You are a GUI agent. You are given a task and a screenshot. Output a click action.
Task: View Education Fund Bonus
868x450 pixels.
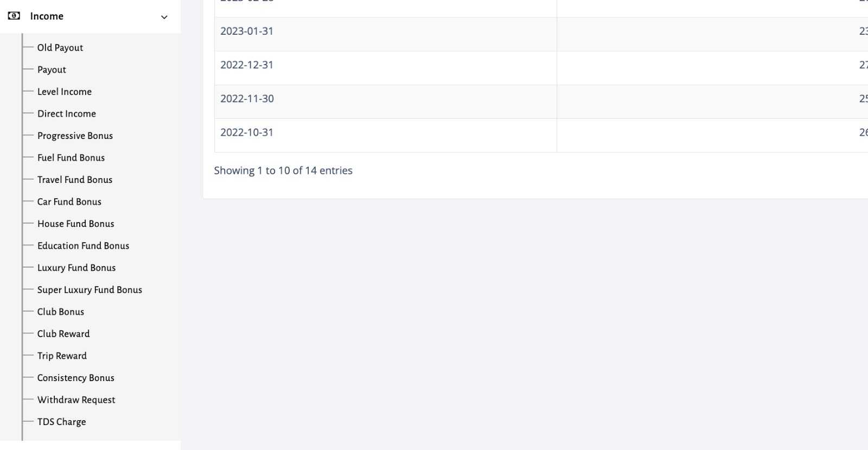pyautogui.click(x=84, y=246)
